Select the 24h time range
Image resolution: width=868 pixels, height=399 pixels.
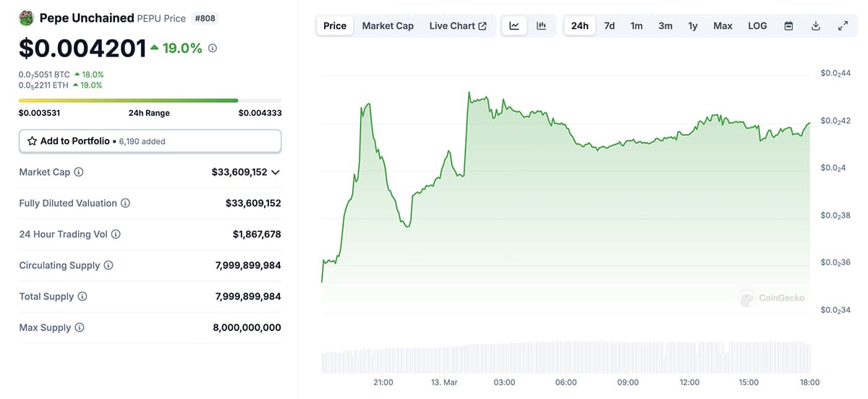point(580,26)
